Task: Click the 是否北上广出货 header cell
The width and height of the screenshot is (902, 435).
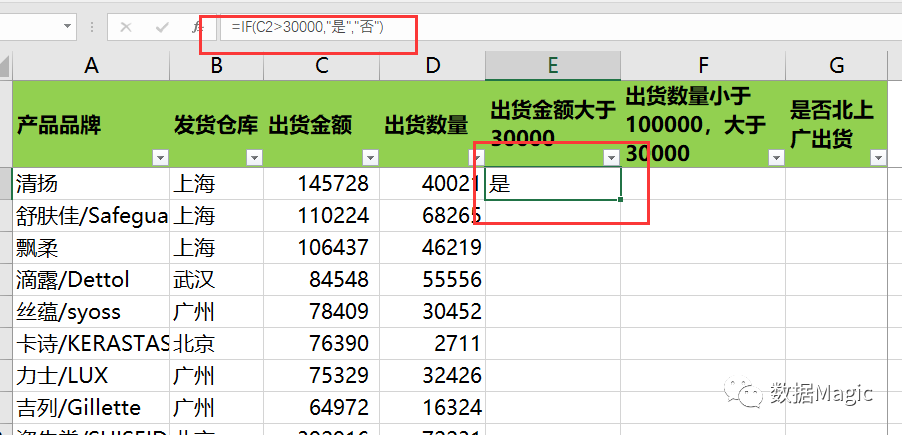Action: point(837,124)
